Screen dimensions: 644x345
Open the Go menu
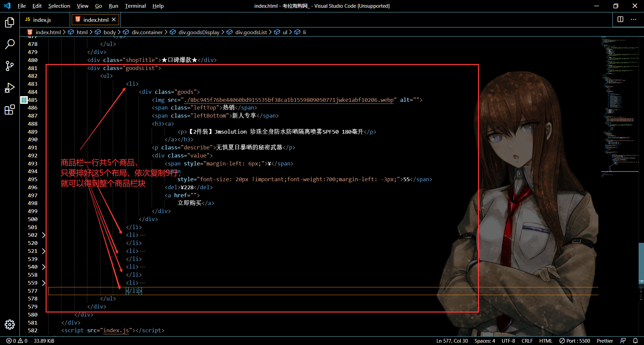99,6
